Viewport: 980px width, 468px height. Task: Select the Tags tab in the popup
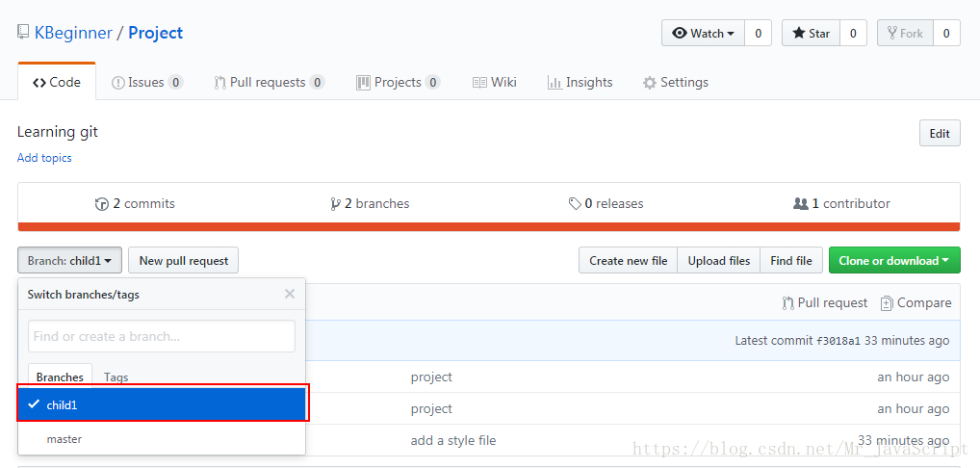click(x=116, y=377)
